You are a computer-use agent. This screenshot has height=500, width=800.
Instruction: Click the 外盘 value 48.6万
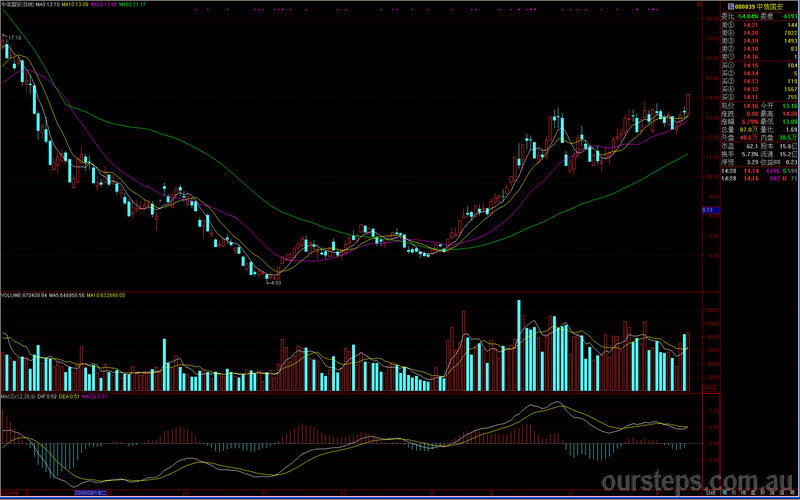pyautogui.click(x=749, y=137)
